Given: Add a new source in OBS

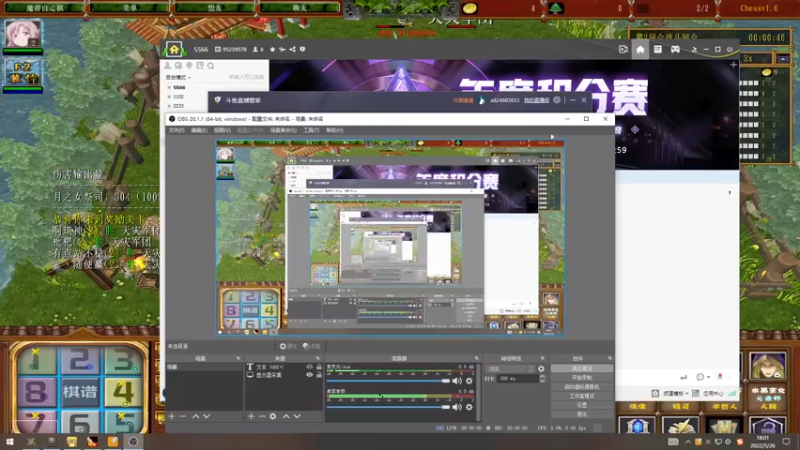Looking at the screenshot, I should point(251,416).
